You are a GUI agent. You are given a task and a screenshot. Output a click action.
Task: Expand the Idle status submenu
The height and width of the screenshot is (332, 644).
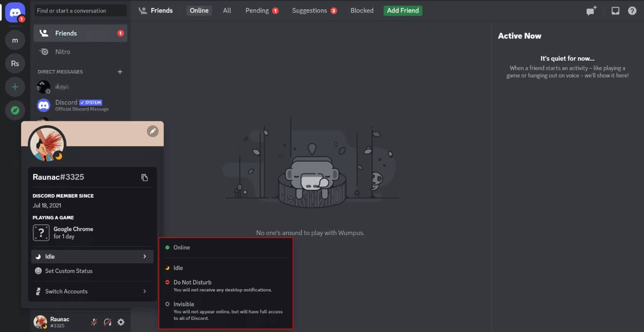(92, 256)
